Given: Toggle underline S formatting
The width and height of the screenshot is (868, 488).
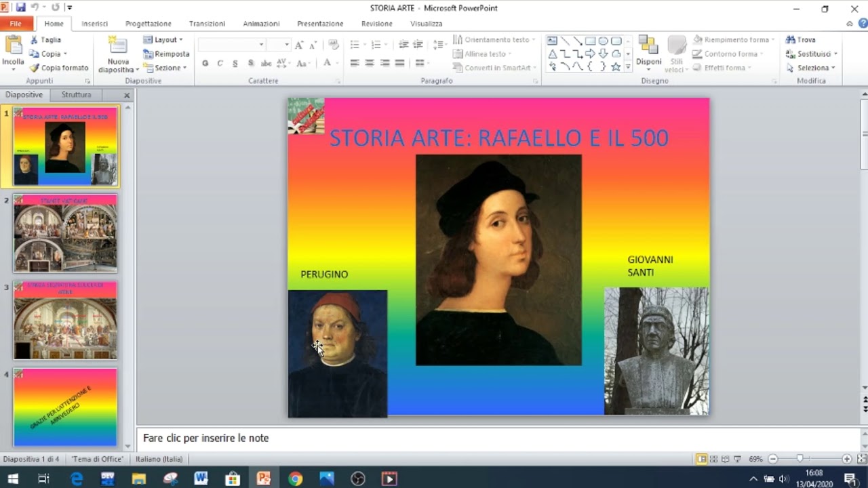Looking at the screenshot, I should point(235,63).
